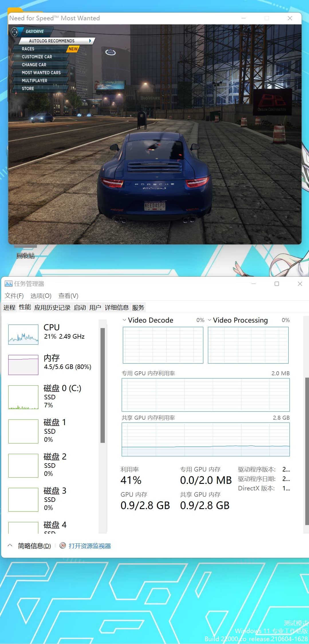Select Most Wanted Cars menu entry
This screenshot has width=309, height=644.
41,73
